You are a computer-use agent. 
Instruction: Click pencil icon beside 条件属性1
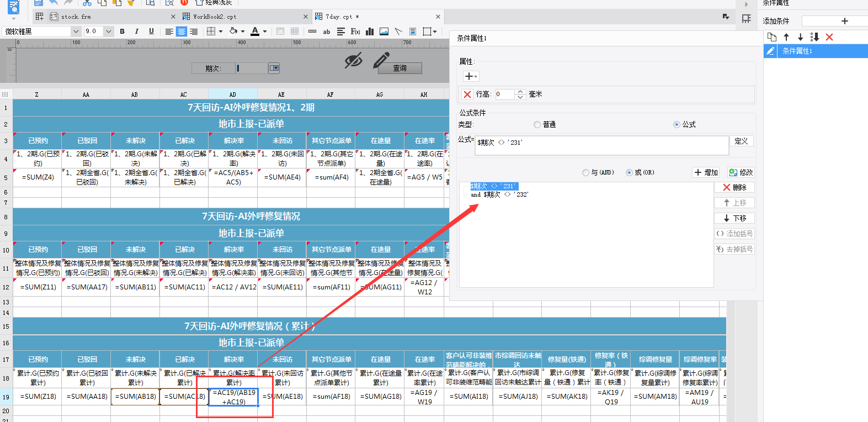[771, 51]
